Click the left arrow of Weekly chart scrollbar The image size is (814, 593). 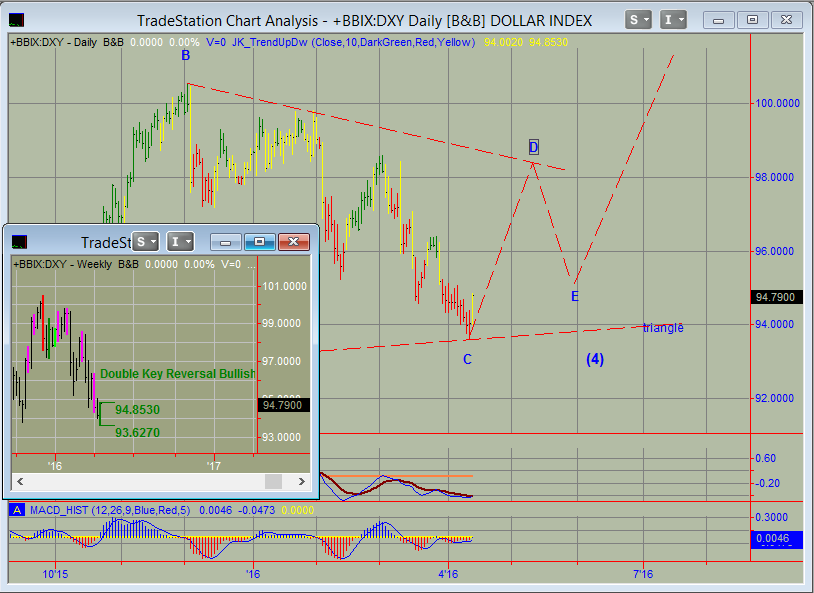click(20, 481)
